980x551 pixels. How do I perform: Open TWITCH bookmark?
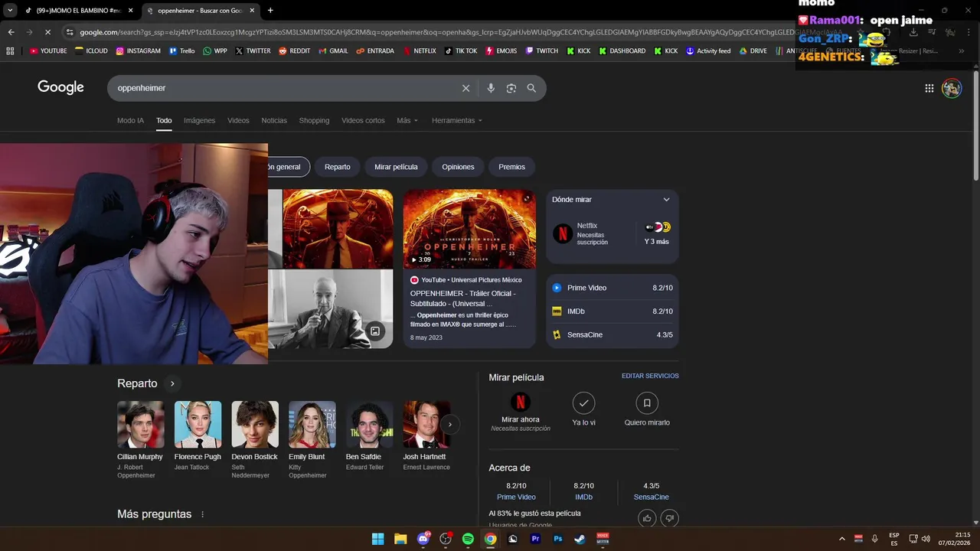pyautogui.click(x=541, y=51)
